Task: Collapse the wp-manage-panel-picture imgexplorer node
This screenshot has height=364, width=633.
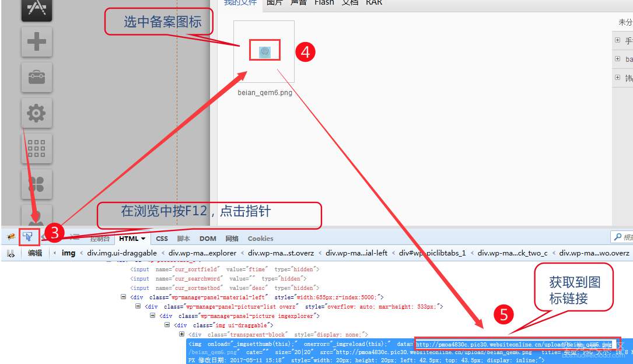Action: tap(152, 315)
